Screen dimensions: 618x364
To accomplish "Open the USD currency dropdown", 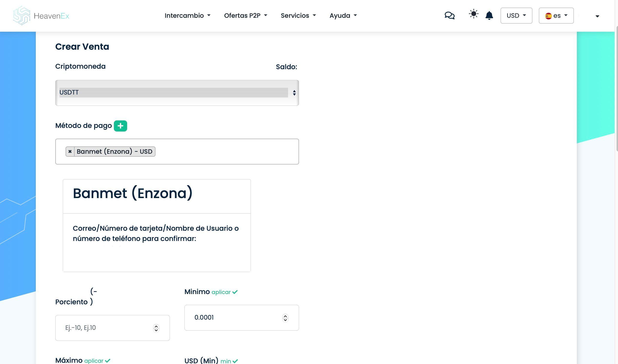I will 516,16.
